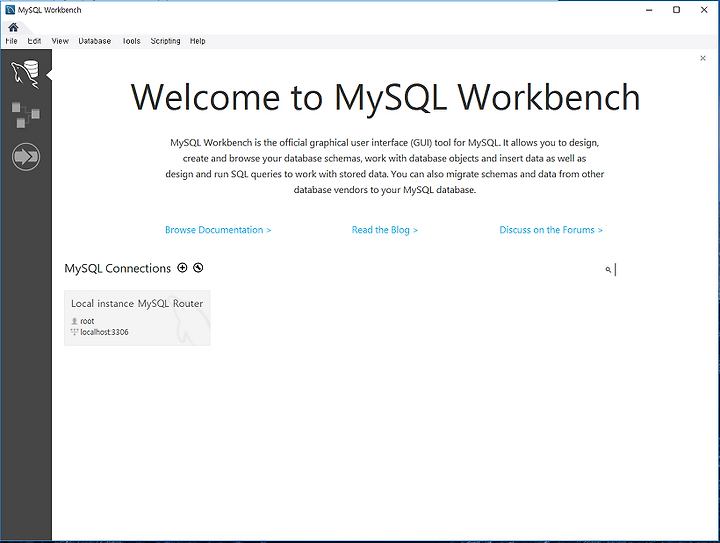Follow the Discuss on the Forums link
The image size is (720, 543).
pyautogui.click(x=551, y=230)
